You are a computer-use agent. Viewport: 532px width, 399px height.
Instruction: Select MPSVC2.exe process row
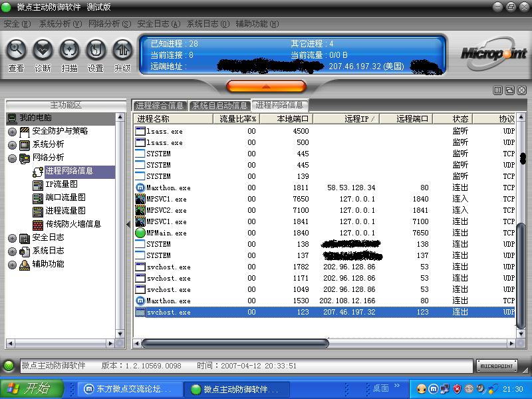(325, 210)
